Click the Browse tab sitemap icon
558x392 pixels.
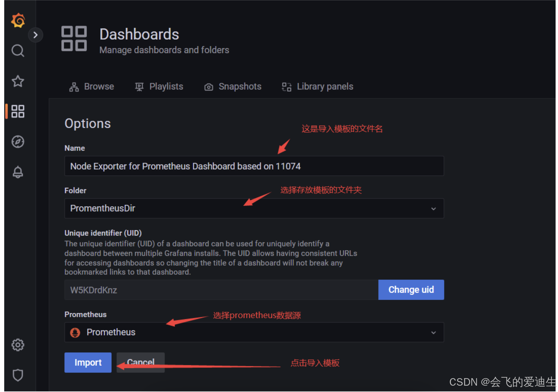pos(74,87)
